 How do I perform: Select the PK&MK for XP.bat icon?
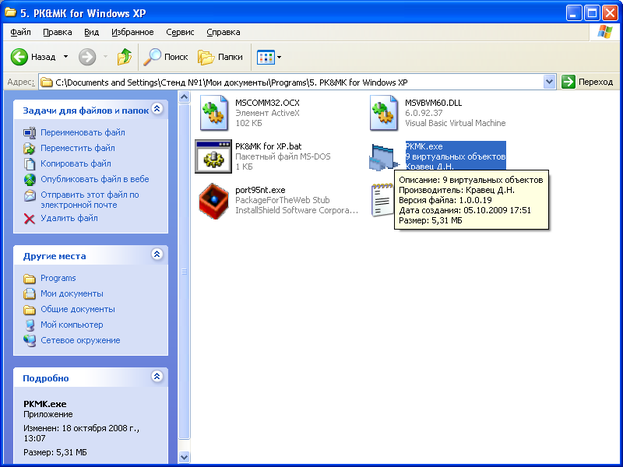(x=214, y=156)
